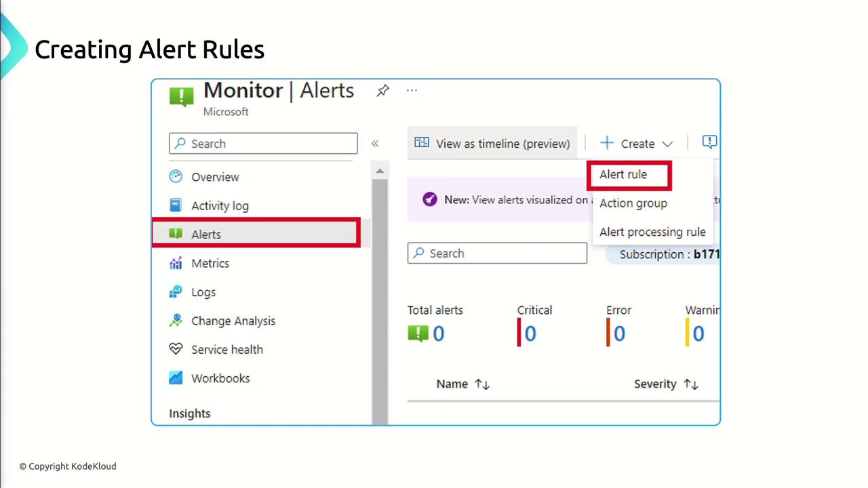Collapse the sidebar with double chevron
Viewport: 868px width, 488px height.
(x=375, y=144)
